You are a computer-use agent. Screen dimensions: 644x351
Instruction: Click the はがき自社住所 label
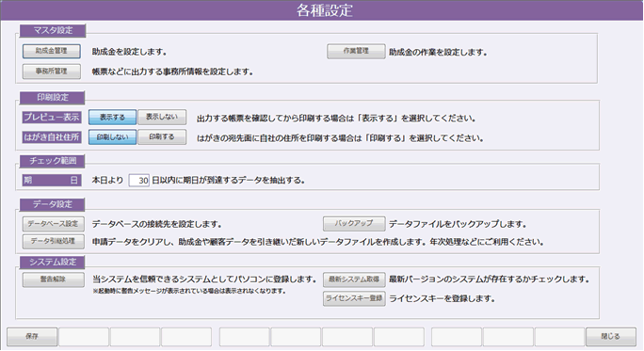52,137
